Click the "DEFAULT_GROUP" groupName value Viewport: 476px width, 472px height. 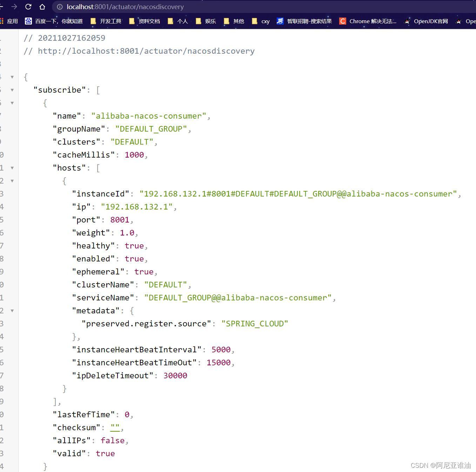151,129
